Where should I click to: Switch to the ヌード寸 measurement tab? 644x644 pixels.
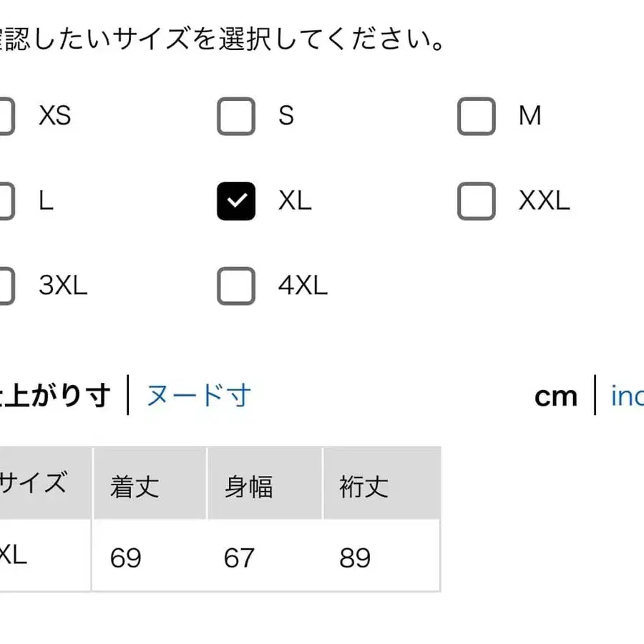[198, 395]
